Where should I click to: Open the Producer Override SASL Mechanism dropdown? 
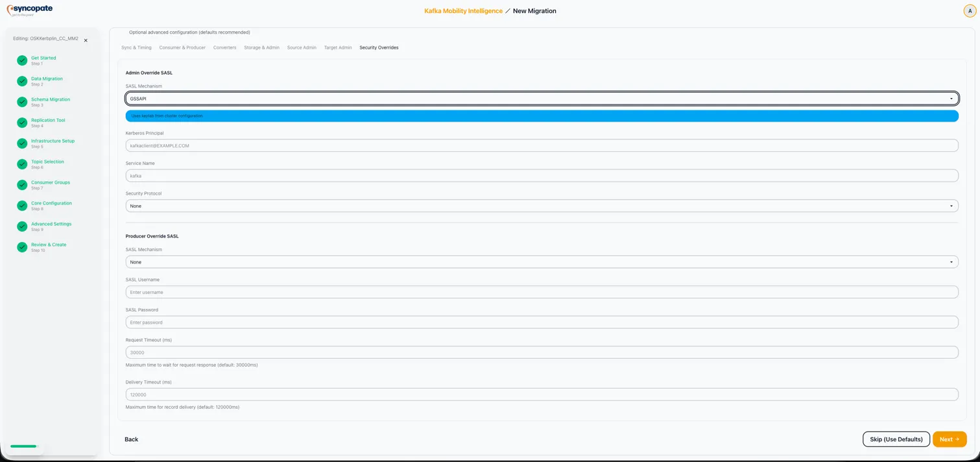tap(542, 262)
